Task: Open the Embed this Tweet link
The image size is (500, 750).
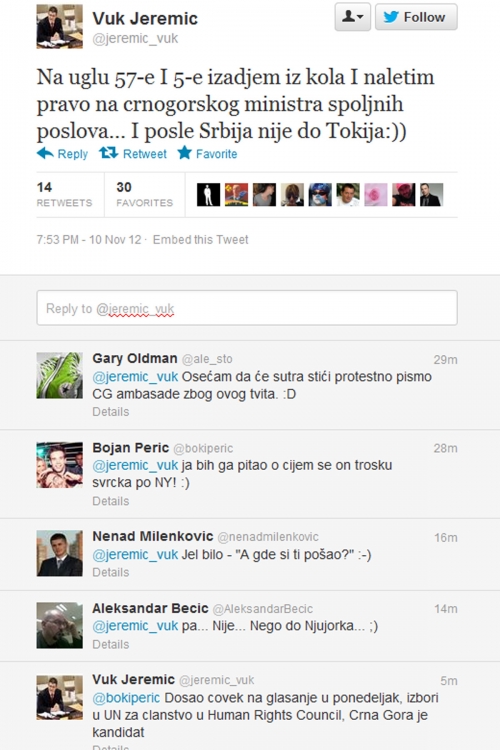Action: pos(200,240)
